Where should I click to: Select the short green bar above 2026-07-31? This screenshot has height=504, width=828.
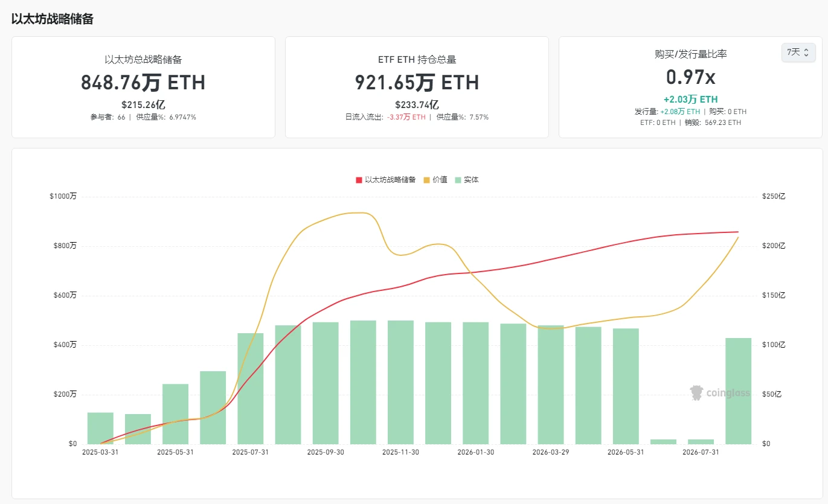701,442
